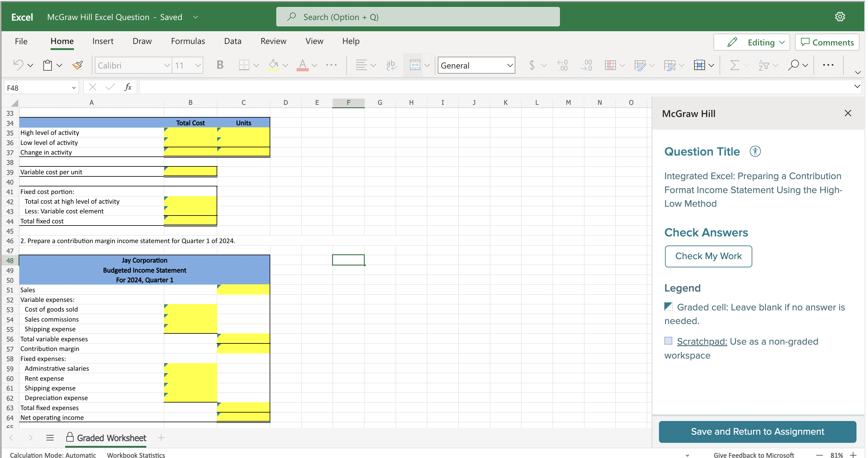868x458 pixels.
Task: Click the Insert Function fx icon
Action: [128, 88]
